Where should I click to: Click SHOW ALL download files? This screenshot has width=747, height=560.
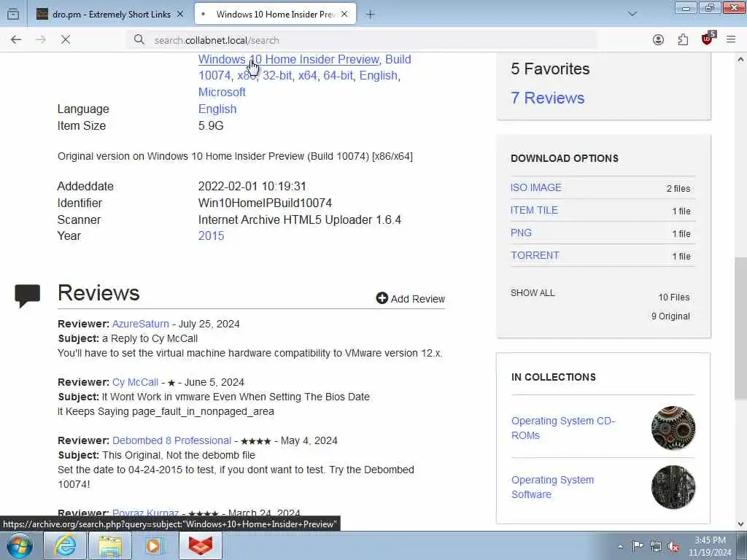click(x=533, y=293)
